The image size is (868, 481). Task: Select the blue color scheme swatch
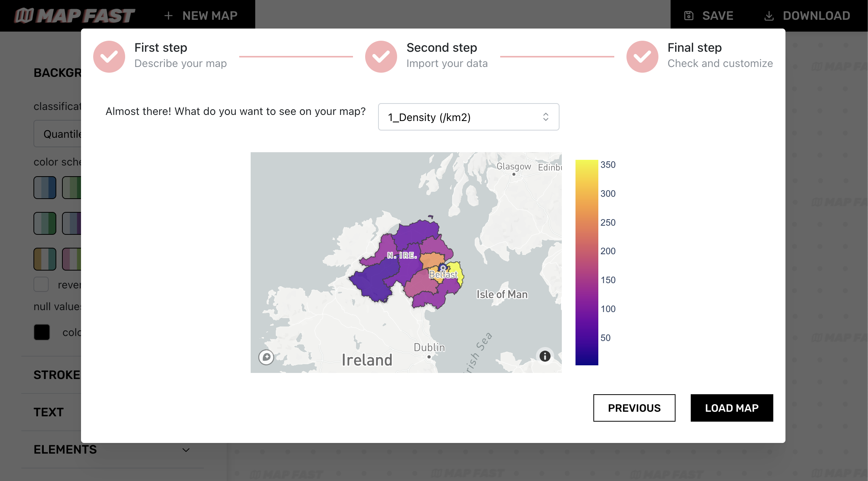pyautogui.click(x=45, y=188)
